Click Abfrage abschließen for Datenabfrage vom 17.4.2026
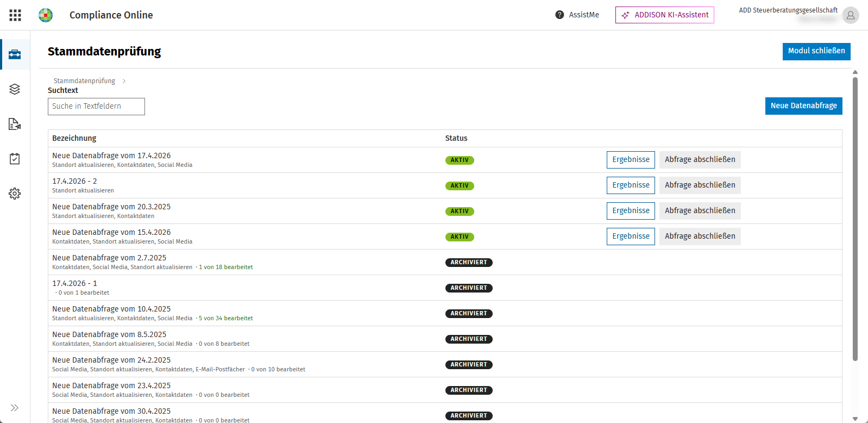Image resolution: width=868 pixels, height=423 pixels. tap(700, 160)
